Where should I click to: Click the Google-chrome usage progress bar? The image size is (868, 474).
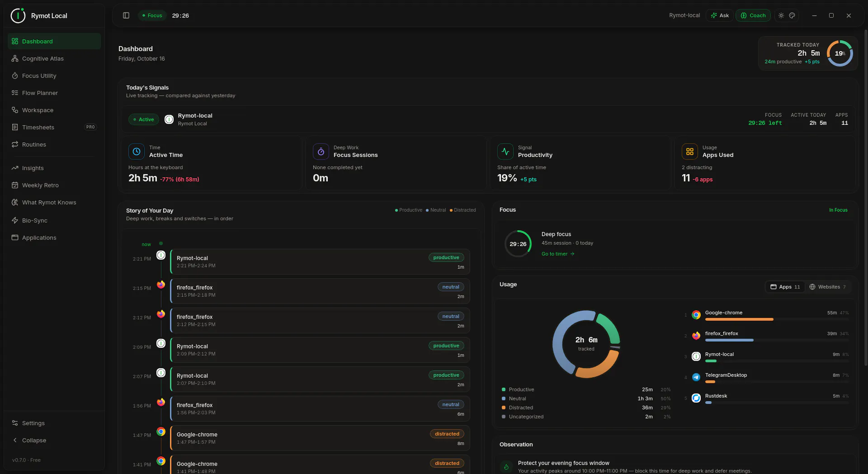pos(777,319)
